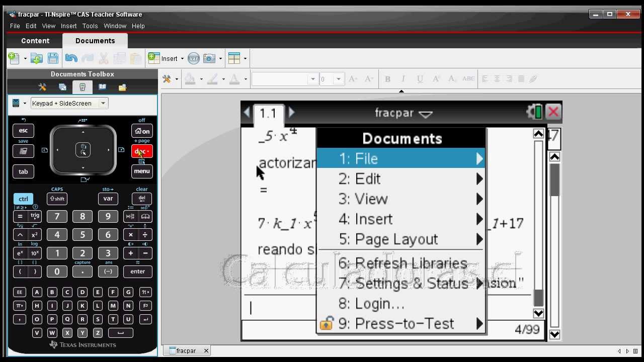Open Utilities book tab in Documents Toolbox
The image size is (644, 362).
(102, 87)
